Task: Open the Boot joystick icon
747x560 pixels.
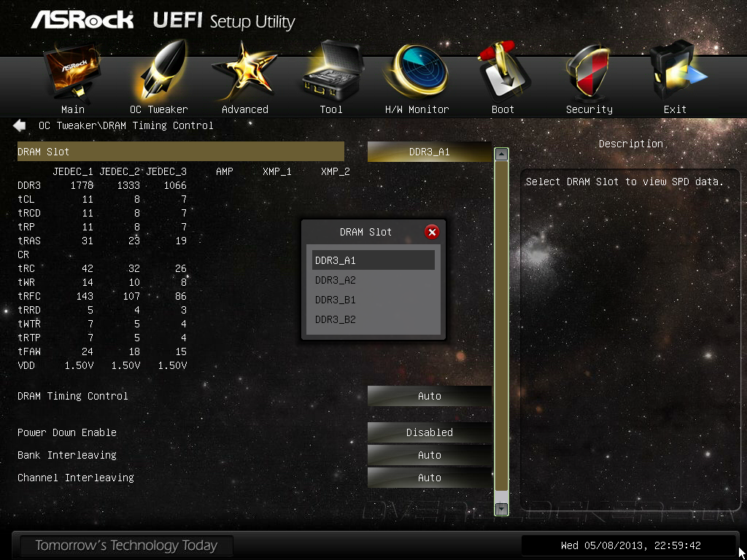Action: pos(503,71)
